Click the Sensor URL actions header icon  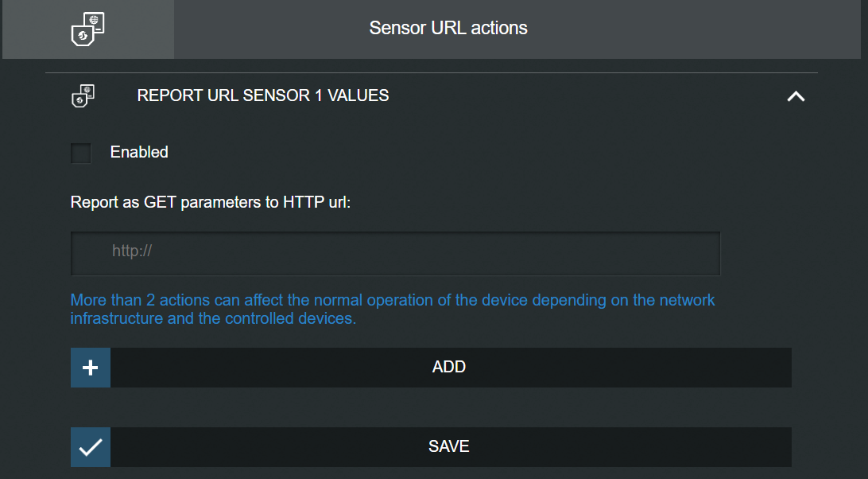point(87,29)
